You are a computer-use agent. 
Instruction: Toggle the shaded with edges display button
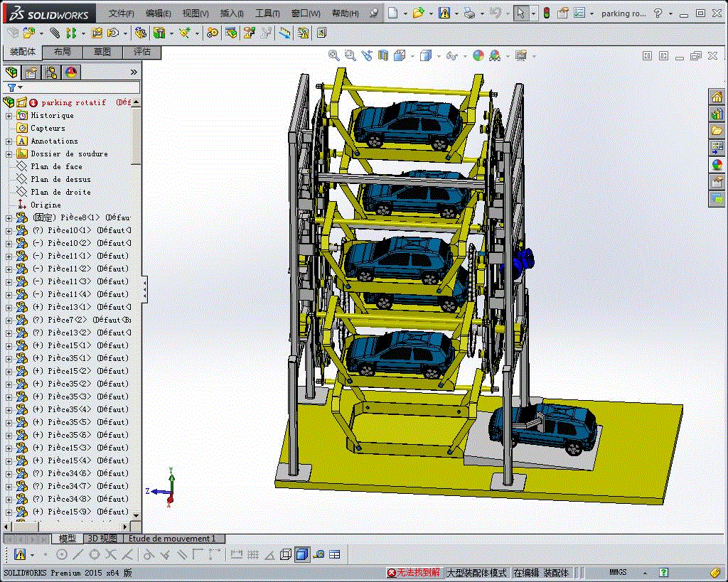[x=301, y=554]
